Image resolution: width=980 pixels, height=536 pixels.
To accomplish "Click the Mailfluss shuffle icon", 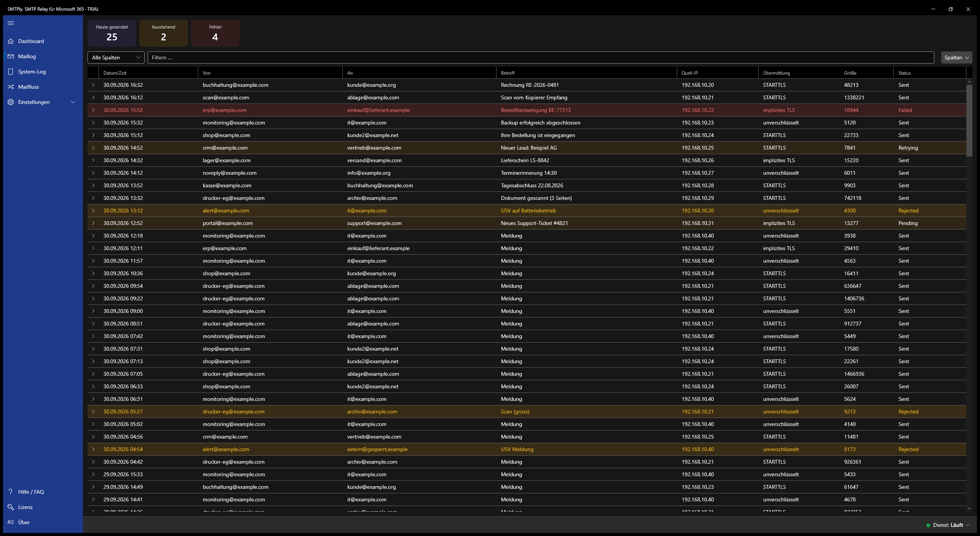I will point(11,87).
